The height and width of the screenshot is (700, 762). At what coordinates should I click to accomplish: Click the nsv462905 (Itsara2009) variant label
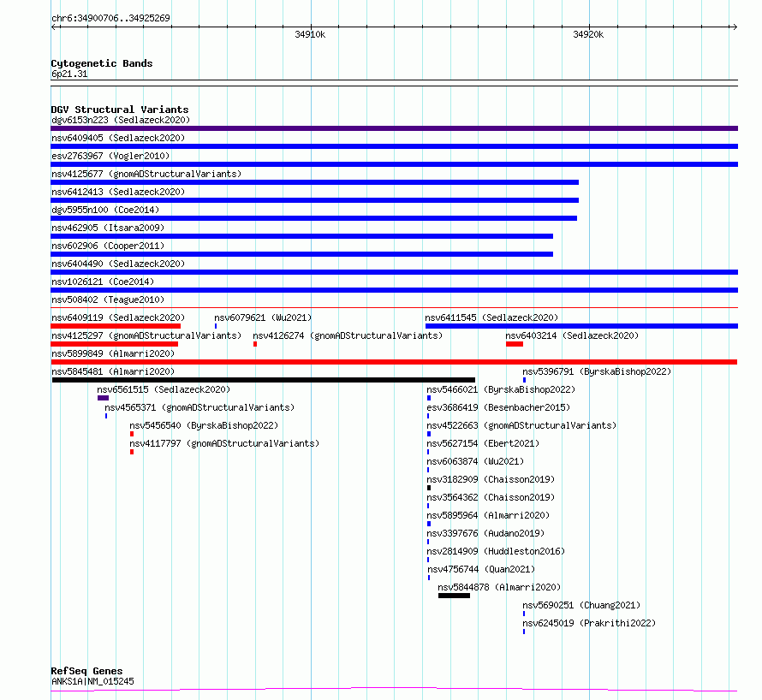(108, 228)
